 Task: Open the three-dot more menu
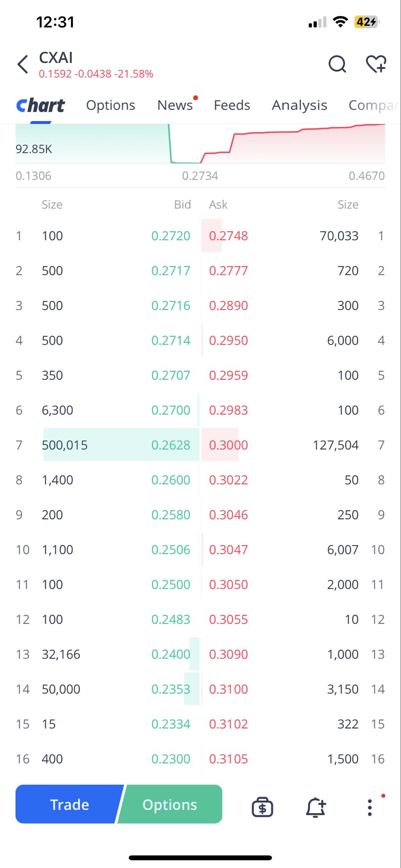tap(370, 807)
